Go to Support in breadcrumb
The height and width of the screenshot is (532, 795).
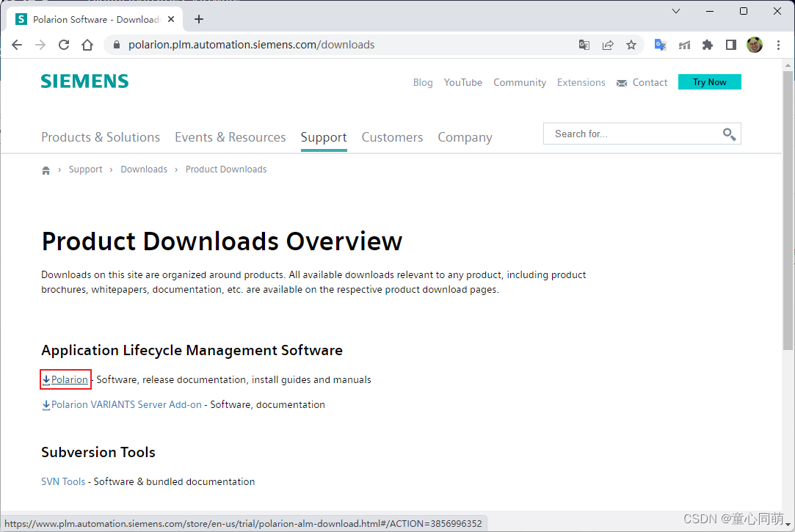86,170
